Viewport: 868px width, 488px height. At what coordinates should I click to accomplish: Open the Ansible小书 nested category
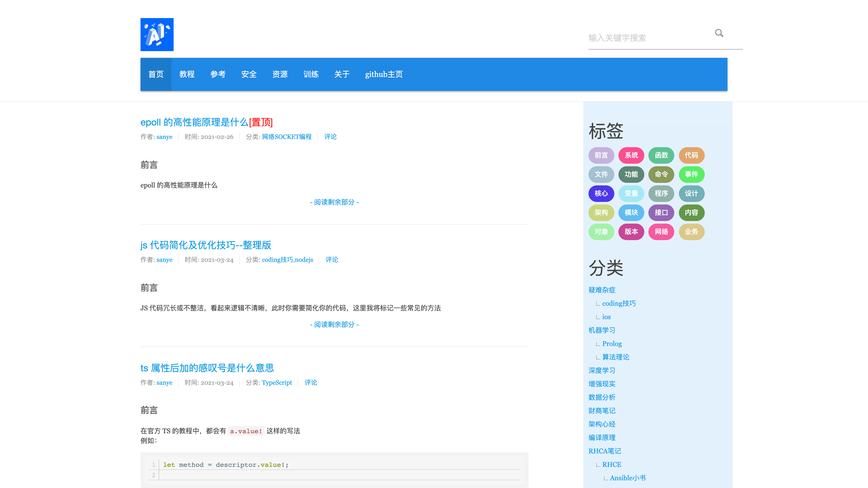click(627, 478)
